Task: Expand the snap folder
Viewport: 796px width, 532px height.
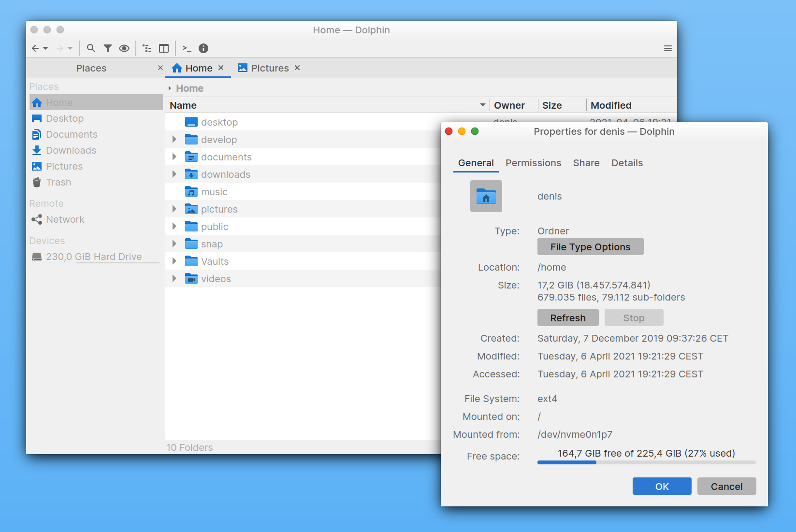Action: (174, 244)
